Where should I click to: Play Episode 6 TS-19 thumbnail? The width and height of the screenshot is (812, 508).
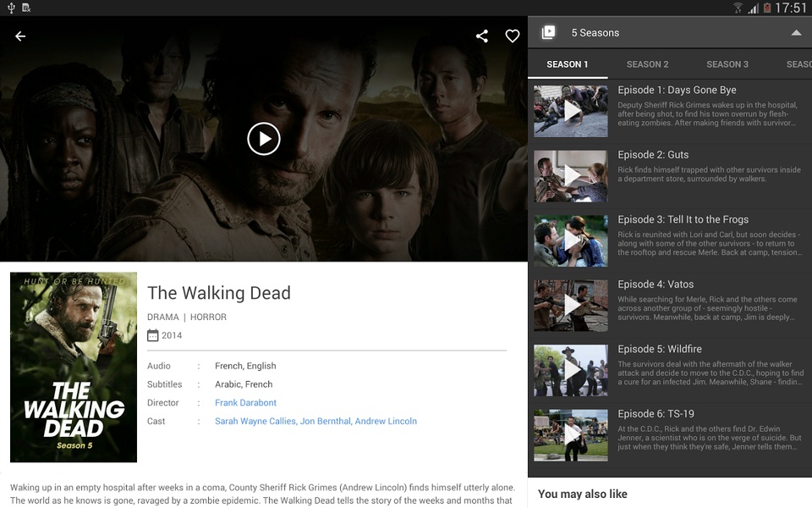tap(571, 435)
